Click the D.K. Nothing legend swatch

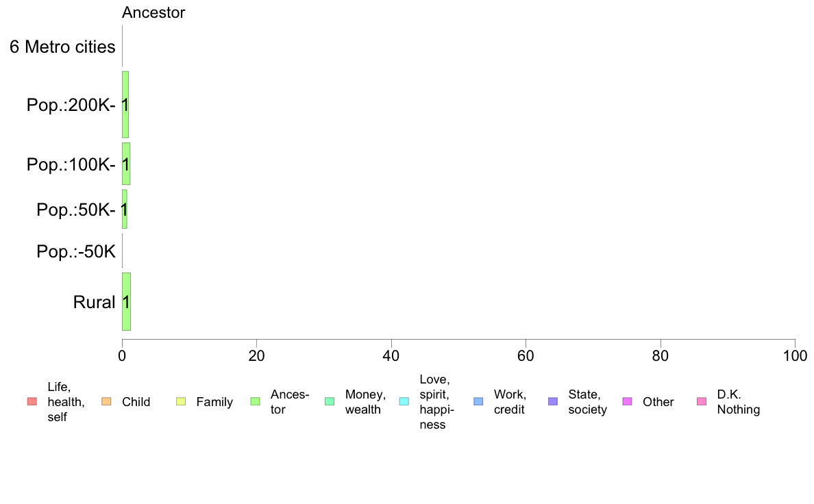pos(702,401)
